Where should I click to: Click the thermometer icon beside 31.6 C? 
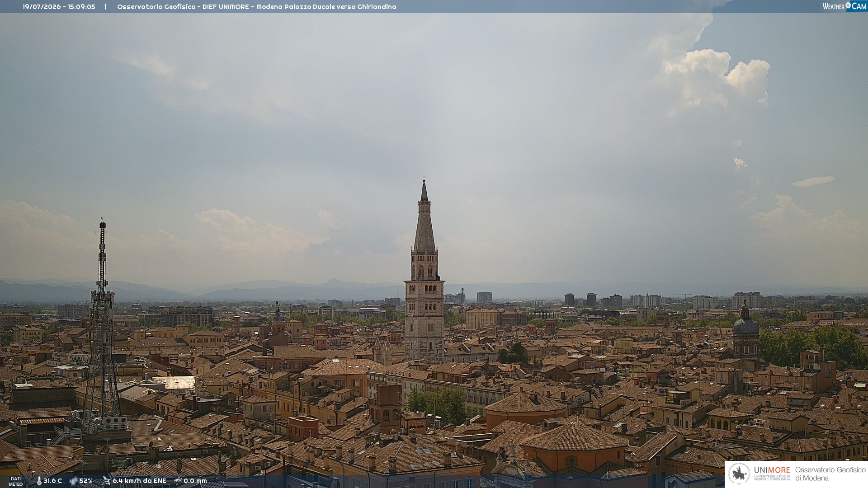pos(39,481)
